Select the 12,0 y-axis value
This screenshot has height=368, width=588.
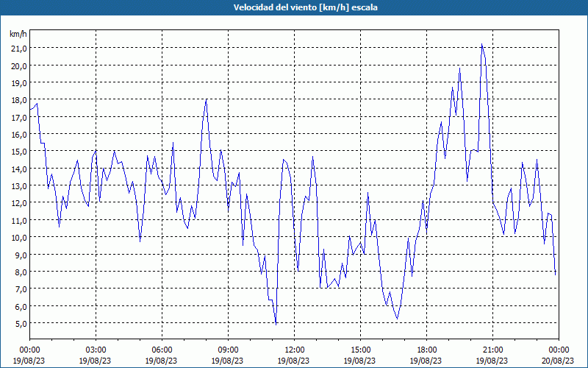point(19,203)
